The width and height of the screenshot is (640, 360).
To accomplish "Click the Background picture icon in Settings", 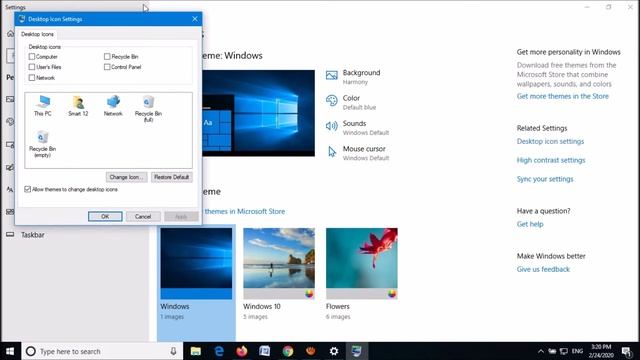I will [331, 76].
